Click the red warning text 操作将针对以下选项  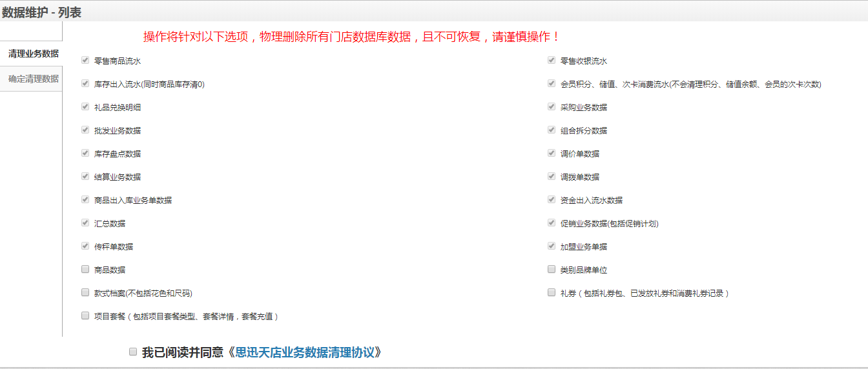352,37
